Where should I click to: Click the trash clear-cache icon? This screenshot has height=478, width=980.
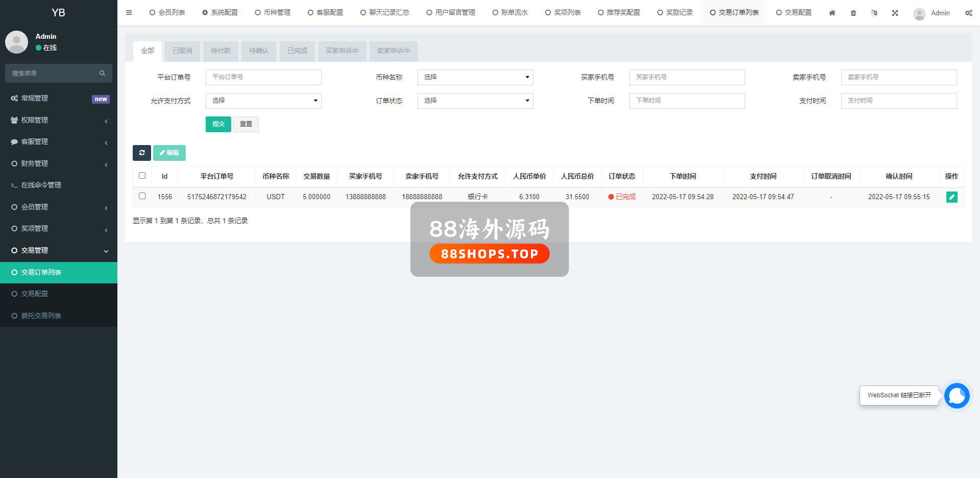(x=853, y=13)
